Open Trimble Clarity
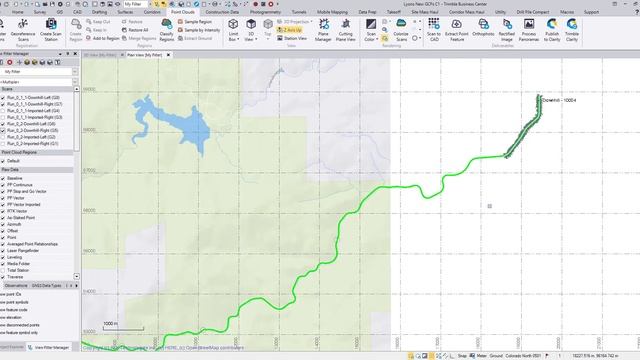 point(572,30)
